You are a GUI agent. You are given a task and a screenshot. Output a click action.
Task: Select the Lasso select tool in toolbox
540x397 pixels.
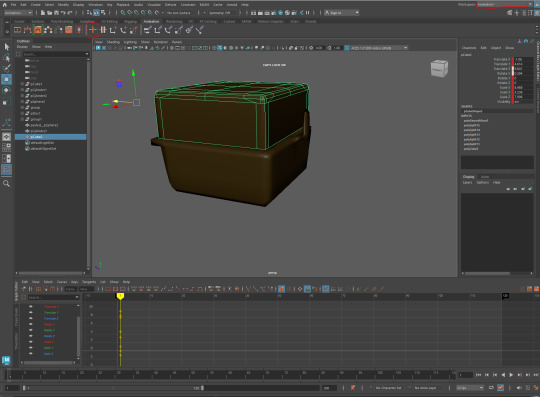(x=7, y=58)
